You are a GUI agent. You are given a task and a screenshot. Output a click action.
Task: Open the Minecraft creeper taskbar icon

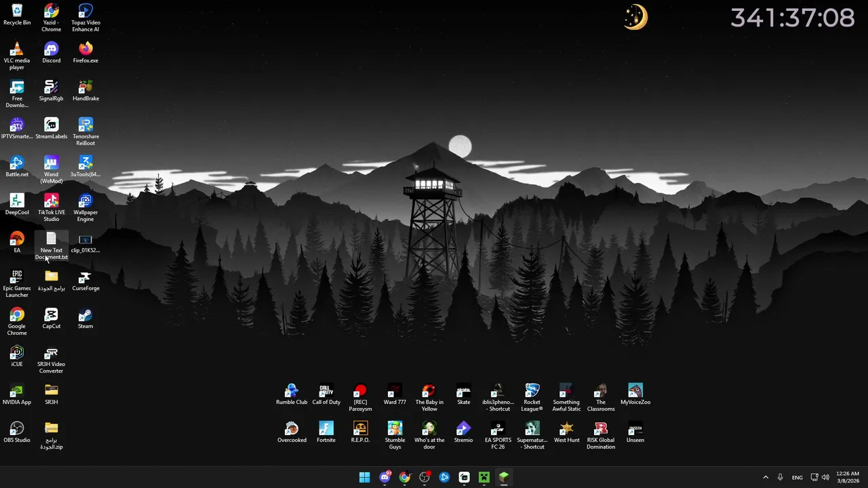(x=484, y=477)
